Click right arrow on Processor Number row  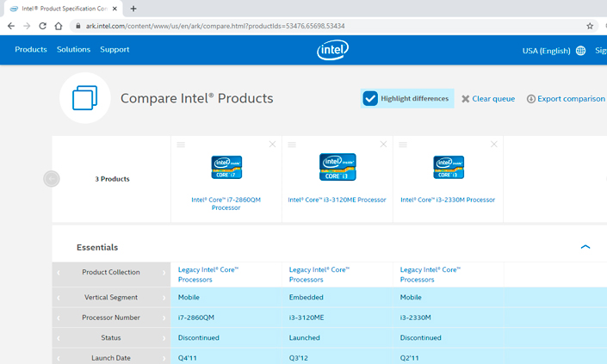click(164, 318)
